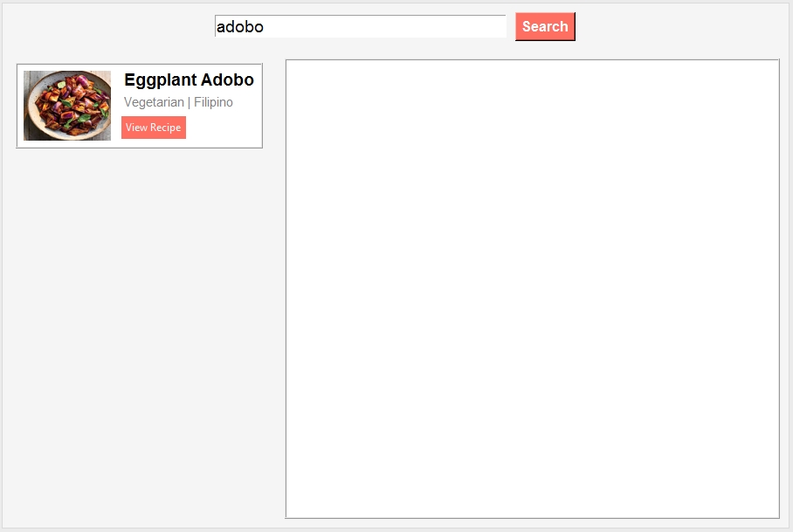Viewport: 793px width, 532px height.
Task: Click the blank space right of Search button
Action: (681, 26)
